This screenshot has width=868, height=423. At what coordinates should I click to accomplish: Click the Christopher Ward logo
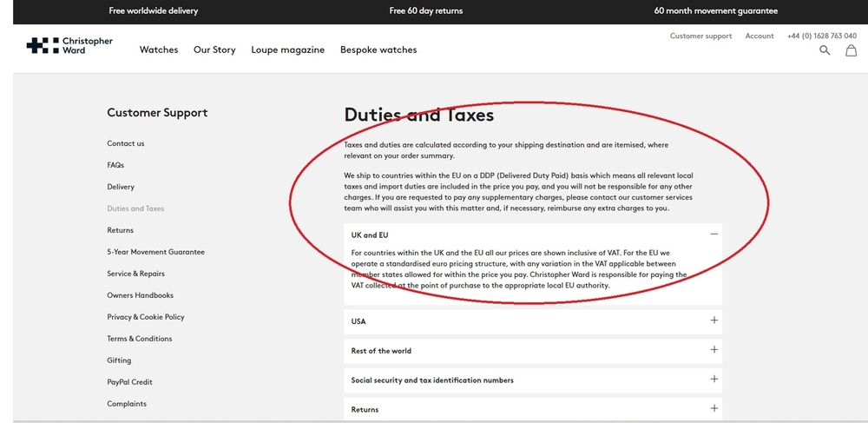tap(69, 45)
